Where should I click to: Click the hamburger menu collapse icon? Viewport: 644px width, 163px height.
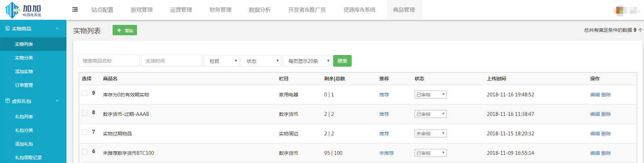pyautogui.click(x=75, y=9)
